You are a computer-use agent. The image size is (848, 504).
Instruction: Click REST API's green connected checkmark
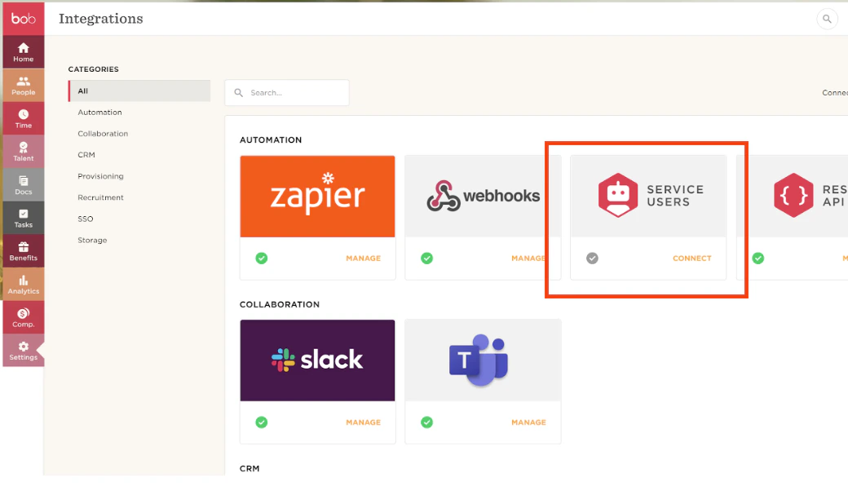point(757,259)
